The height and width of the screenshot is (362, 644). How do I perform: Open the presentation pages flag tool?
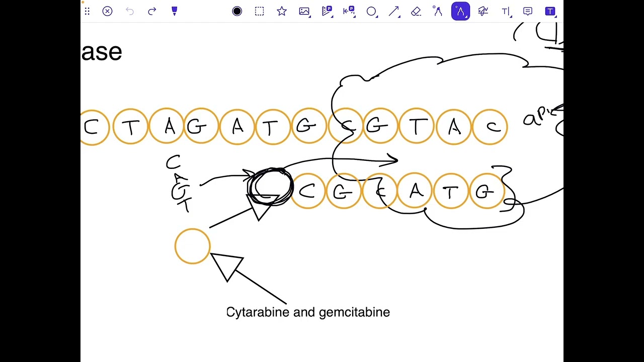coord(327,11)
